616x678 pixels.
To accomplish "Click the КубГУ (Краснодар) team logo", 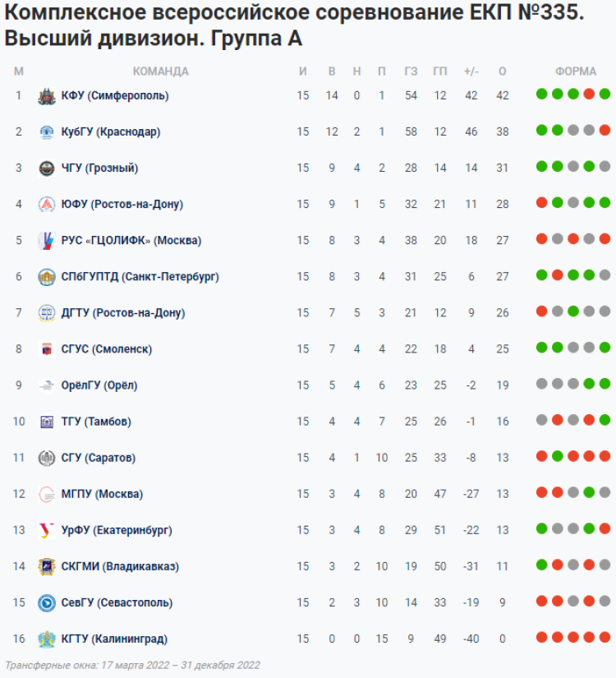I will tap(46, 132).
